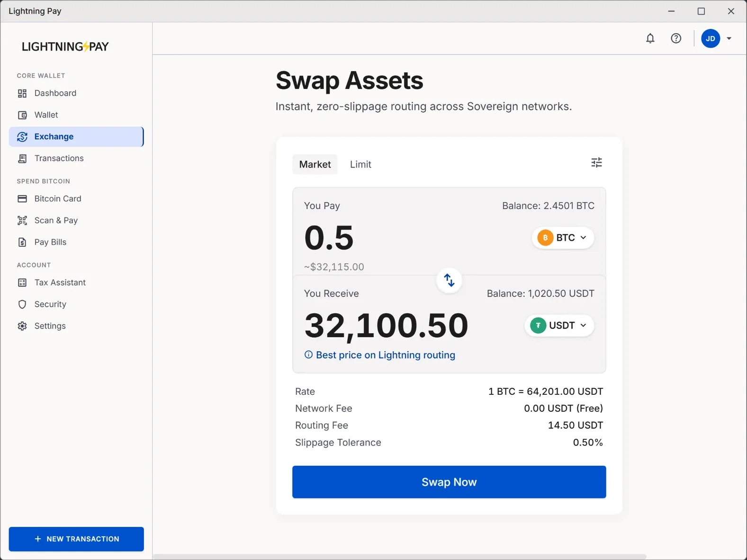This screenshot has height=560, width=747.
Task: Click the Network Fee label
Action: [x=324, y=409]
